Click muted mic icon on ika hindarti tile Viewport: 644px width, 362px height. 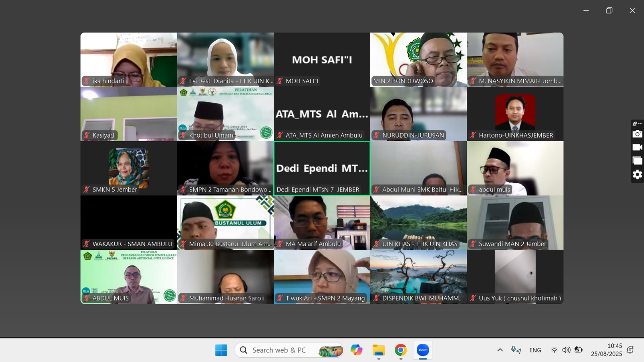pos(87,81)
